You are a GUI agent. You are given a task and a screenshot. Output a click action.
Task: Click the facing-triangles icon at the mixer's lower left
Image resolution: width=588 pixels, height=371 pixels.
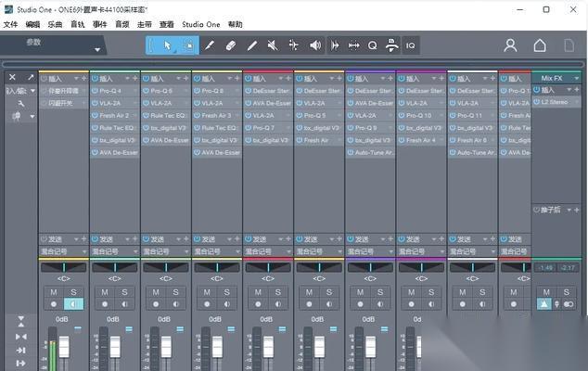(x=21, y=337)
